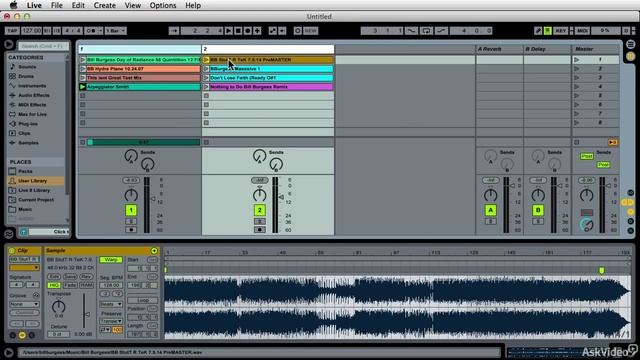Launch Master scene 1

click(x=577, y=60)
